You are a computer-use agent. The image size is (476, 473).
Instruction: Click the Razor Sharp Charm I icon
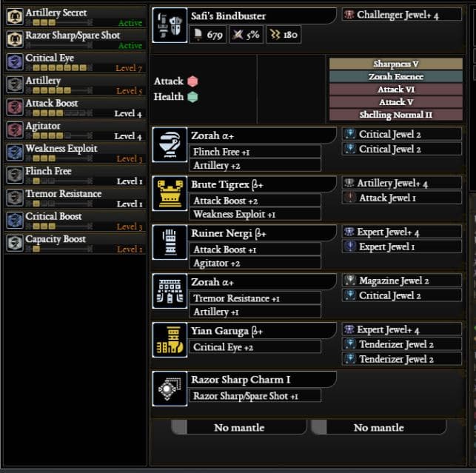170,389
